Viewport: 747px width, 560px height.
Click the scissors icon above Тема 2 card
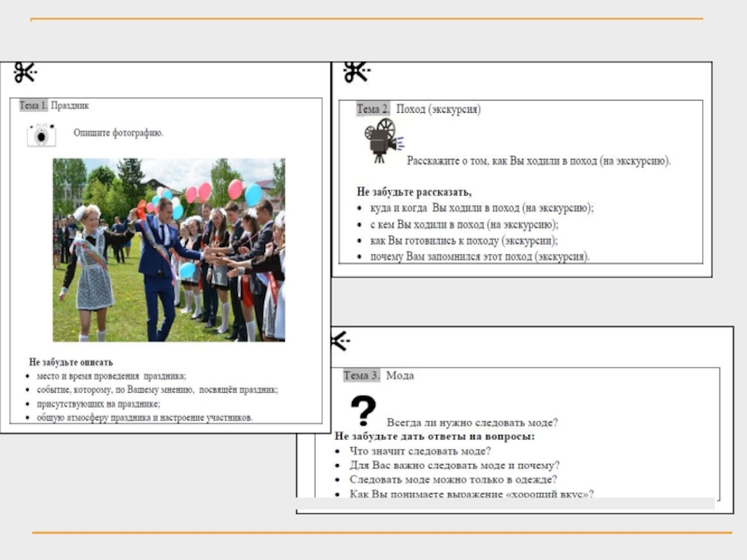click(357, 73)
